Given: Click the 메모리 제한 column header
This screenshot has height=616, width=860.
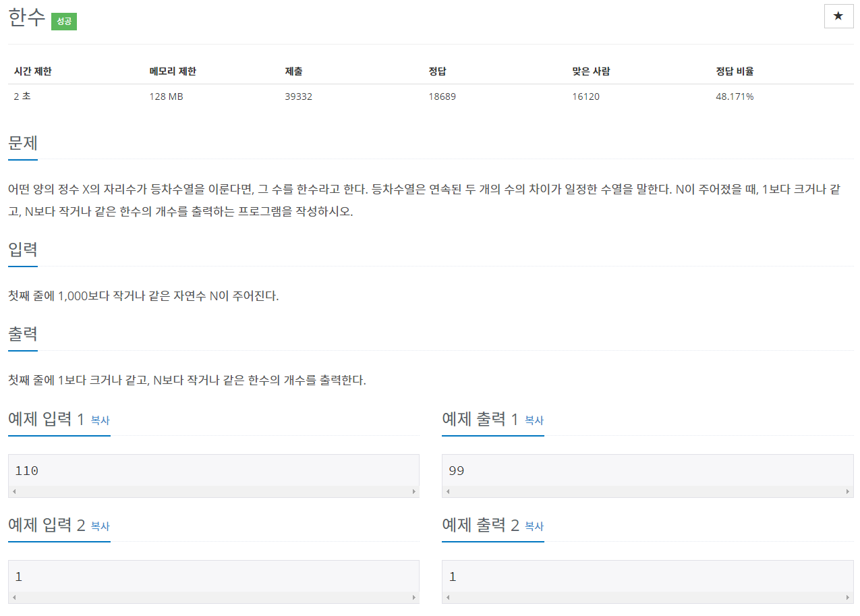Looking at the screenshot, I should click(173, 72).
